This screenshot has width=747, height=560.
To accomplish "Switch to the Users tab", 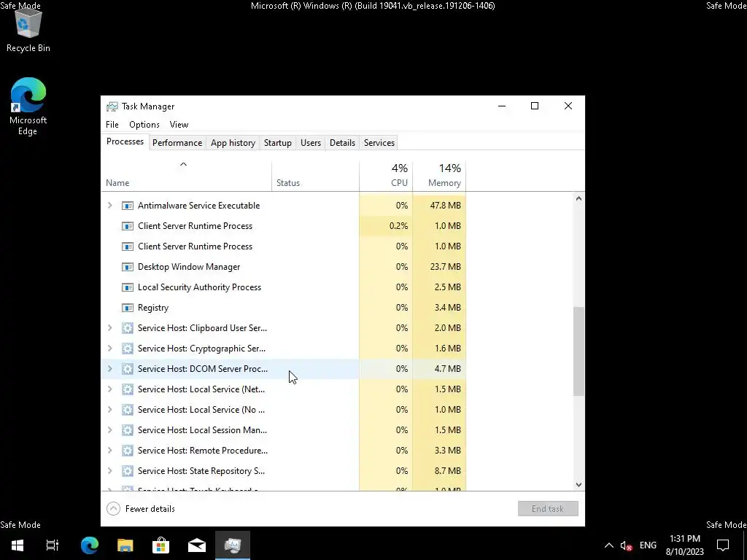I will click(x=311, y=143).
